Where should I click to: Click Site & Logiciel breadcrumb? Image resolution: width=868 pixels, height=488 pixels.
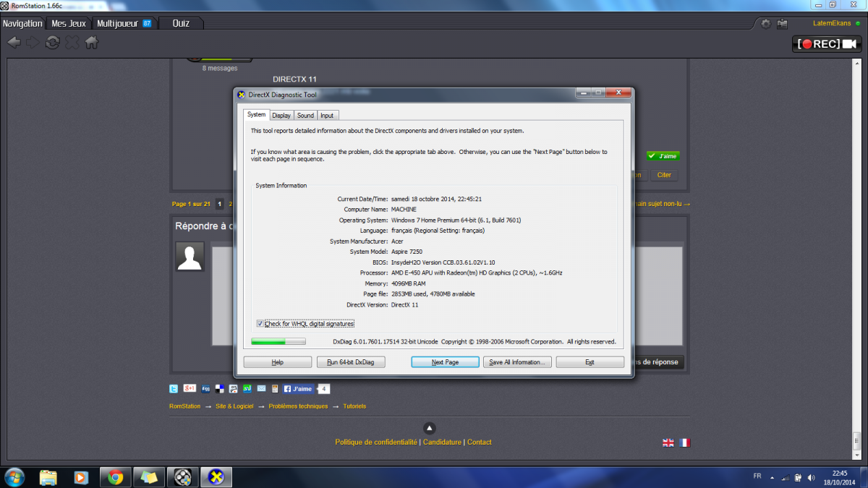click(x=234, y=406)
